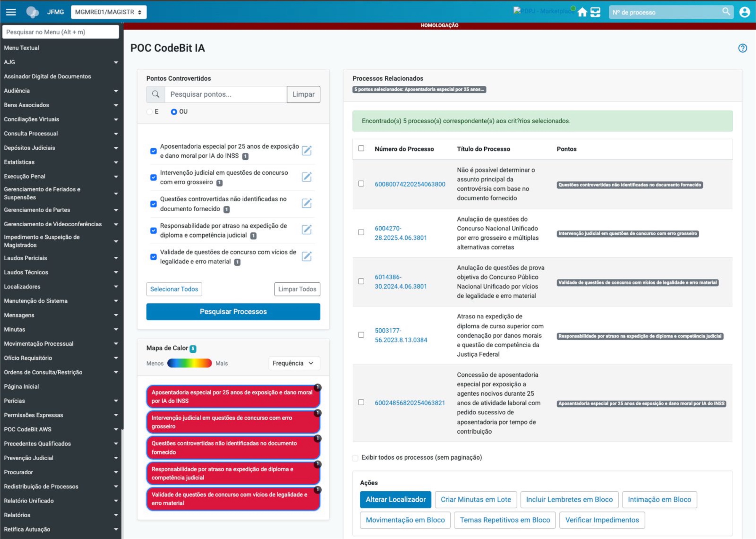Open the user account icon at top right
The image size is (756, 539).
[x=745, y=12]
